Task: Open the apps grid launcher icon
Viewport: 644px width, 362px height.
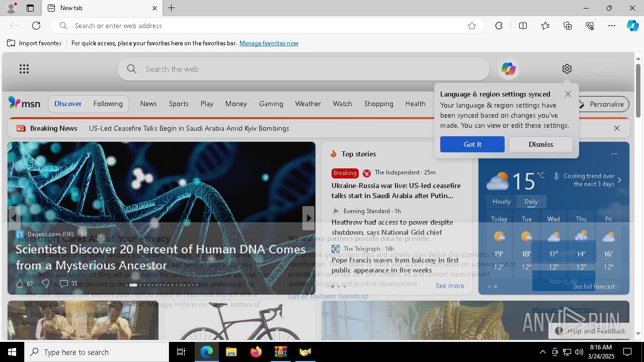Action: pyautogui.click(x=24, y=69)
